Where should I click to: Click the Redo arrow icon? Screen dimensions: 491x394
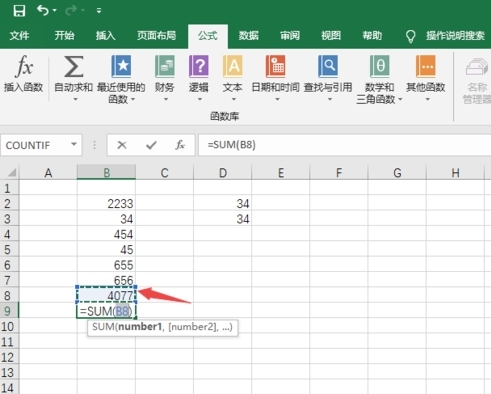(x=71, y=11)
